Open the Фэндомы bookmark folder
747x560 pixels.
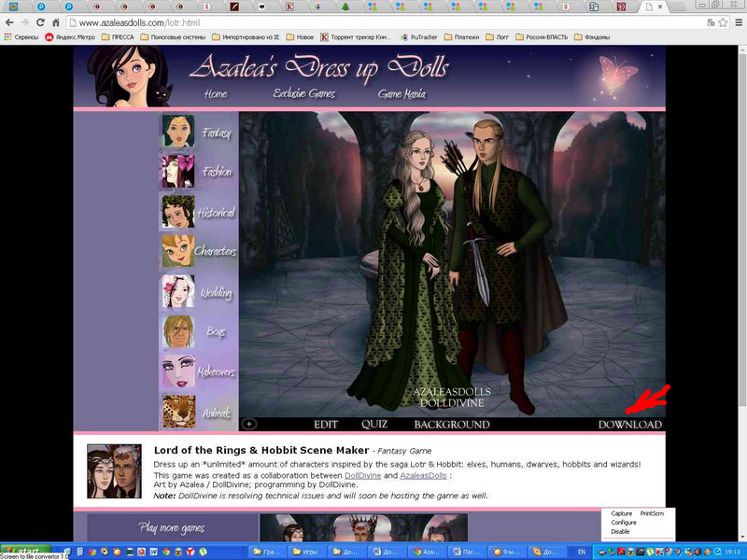tap(592, 36)
